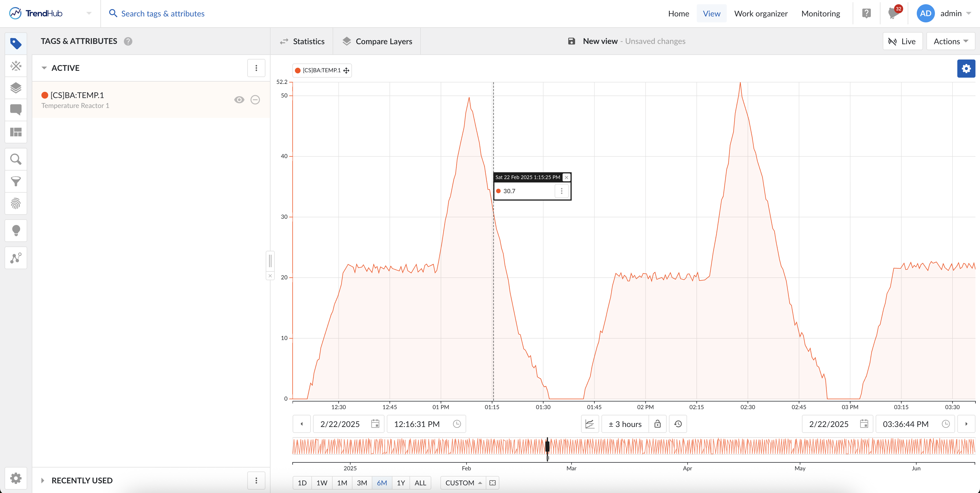Click the search magnifier sidebar icon

(16, 159)
